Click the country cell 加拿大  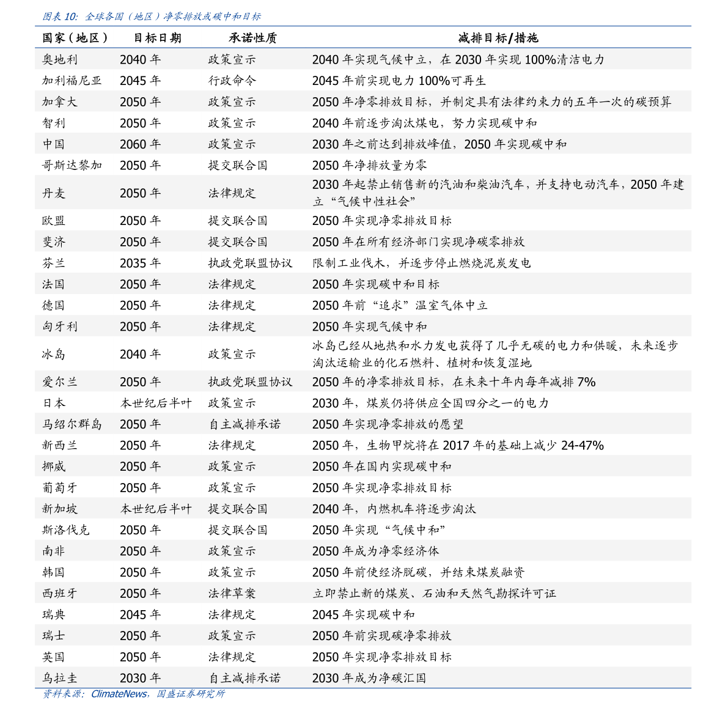(60, 101)
